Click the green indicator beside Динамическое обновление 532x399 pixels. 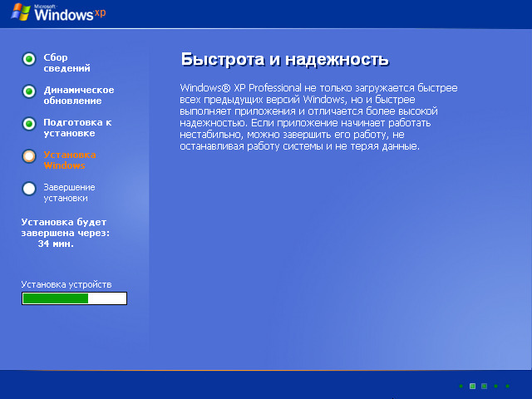click(29, 91)
